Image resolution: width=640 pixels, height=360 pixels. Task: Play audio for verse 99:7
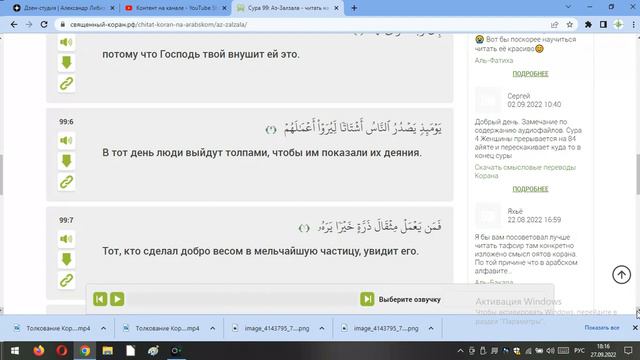pos(66,239)
